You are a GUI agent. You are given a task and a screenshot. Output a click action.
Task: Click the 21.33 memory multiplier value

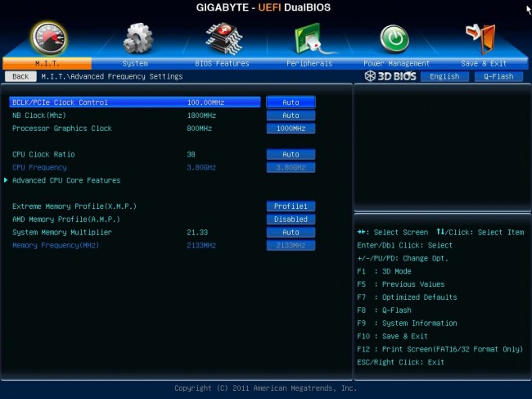(x=197, y=233)
